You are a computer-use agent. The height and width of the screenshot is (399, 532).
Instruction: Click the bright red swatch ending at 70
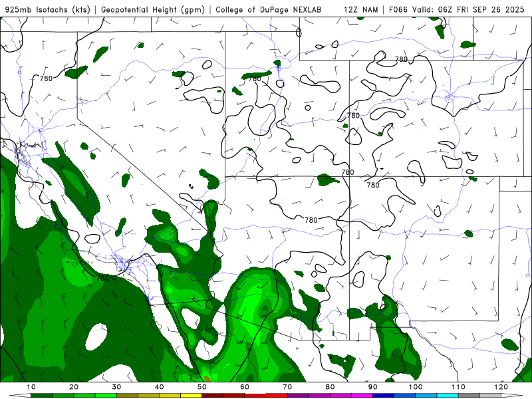pos(277,396)
